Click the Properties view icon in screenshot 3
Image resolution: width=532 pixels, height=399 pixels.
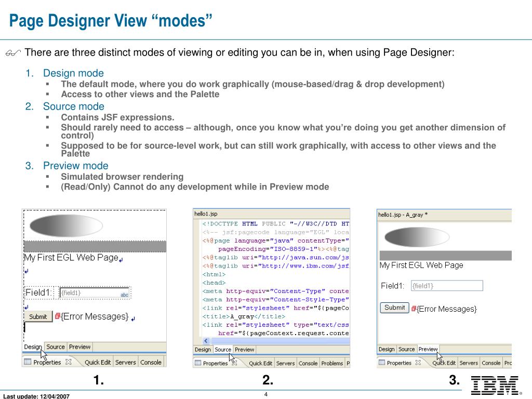pos(382,362)
